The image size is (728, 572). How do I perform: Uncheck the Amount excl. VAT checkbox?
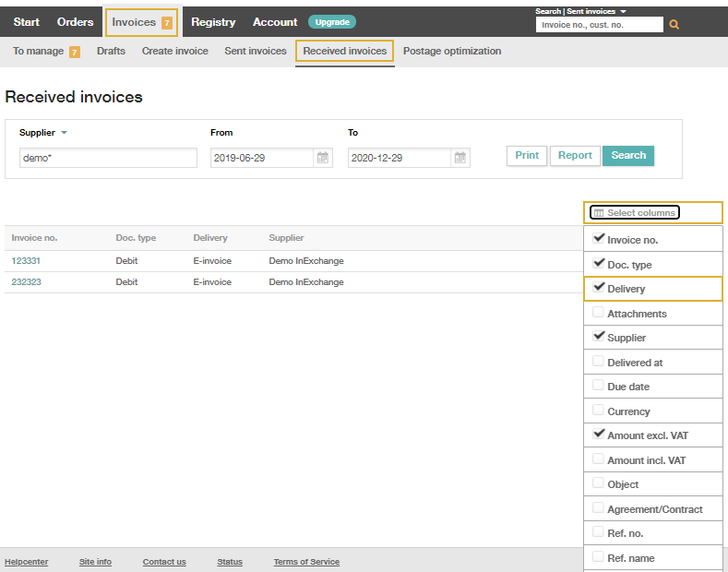(599, 435)
